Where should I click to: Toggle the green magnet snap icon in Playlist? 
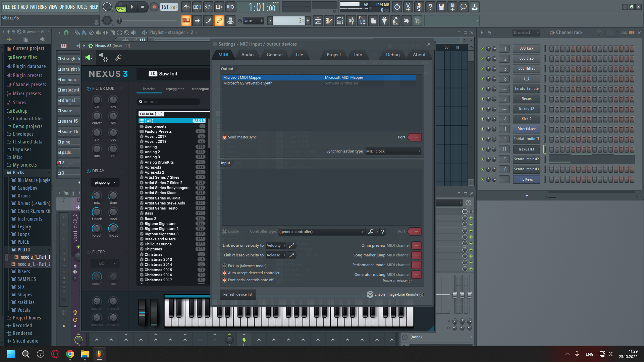[x=66, y=33]
